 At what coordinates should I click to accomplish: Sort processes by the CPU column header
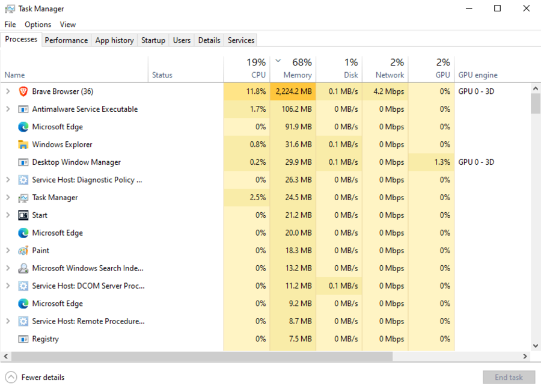[x=246, y=69]
